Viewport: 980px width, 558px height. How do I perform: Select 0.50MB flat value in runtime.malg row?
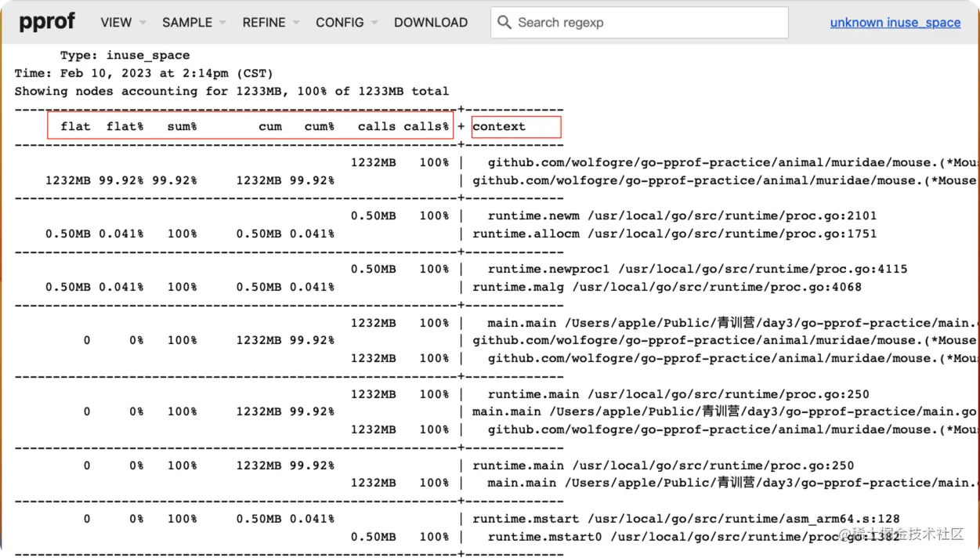[x=68, y=287]
